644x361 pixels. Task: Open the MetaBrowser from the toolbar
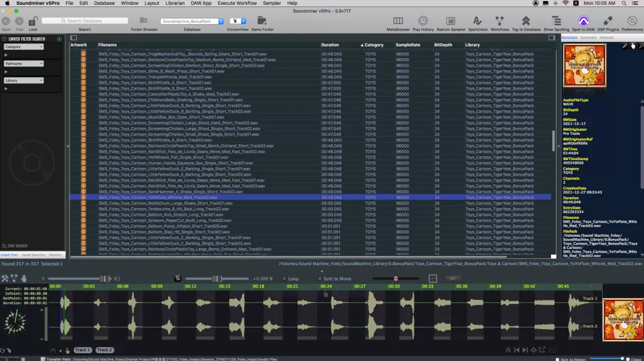pos(398,21)
